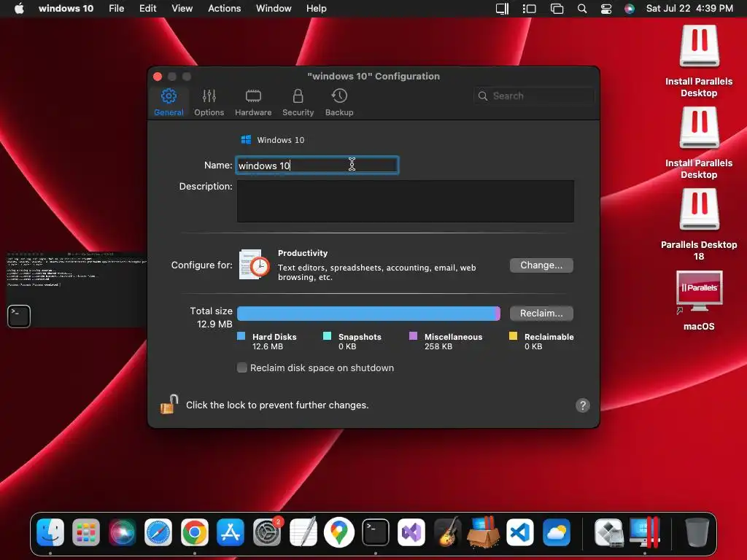This screenshot has width=747, height=560.
Task: Click the Description text area
Action: [406, 201]
